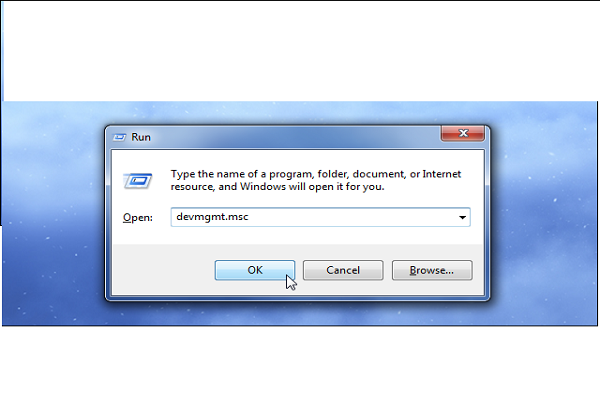Screen dimensions: 600x400
Task: Open file picker via Browse... button
Action: (x=432, y=270)
